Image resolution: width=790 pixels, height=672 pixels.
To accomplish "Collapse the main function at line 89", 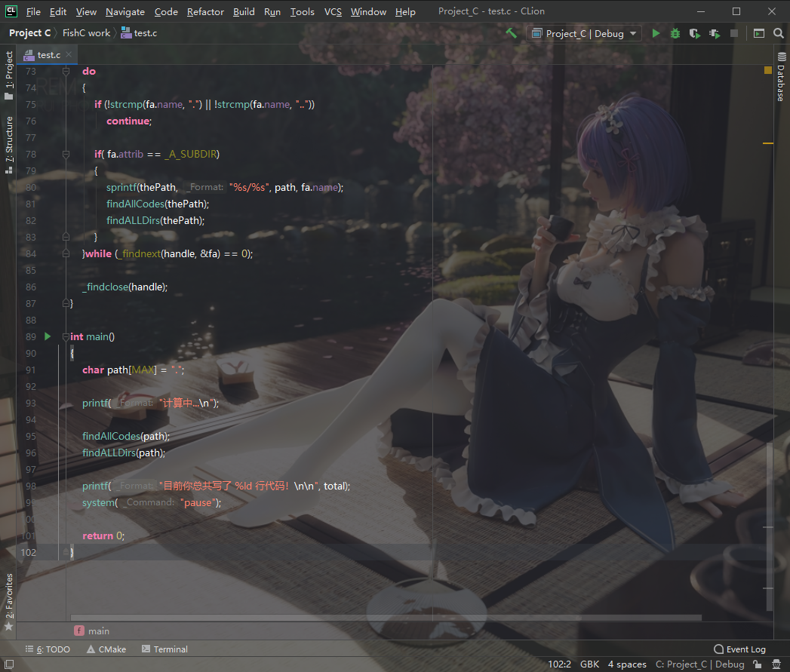I will (66, 336).
